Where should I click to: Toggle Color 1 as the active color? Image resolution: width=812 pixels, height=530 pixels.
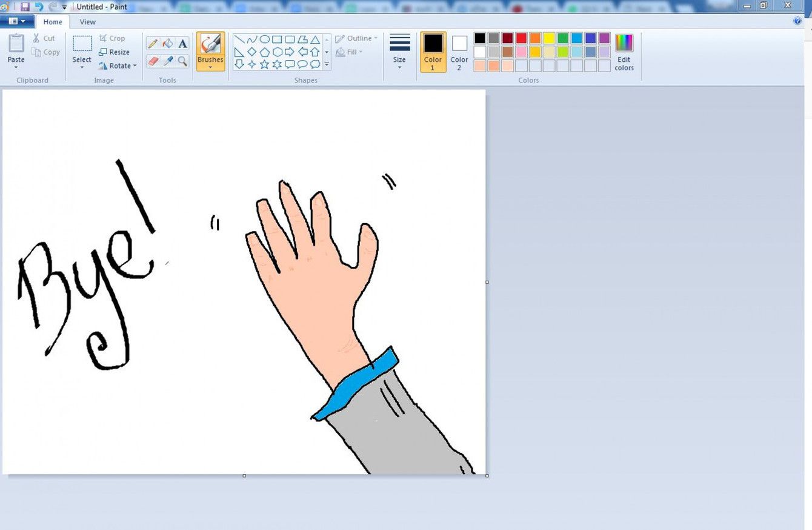(x=433, y=52)
